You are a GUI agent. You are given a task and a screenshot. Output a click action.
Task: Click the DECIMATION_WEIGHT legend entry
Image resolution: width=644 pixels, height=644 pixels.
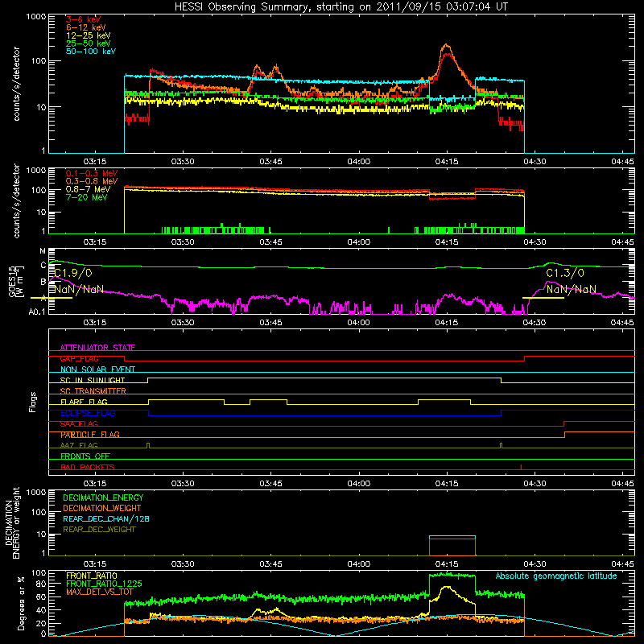pyautogui.click(x=102, y=508)
